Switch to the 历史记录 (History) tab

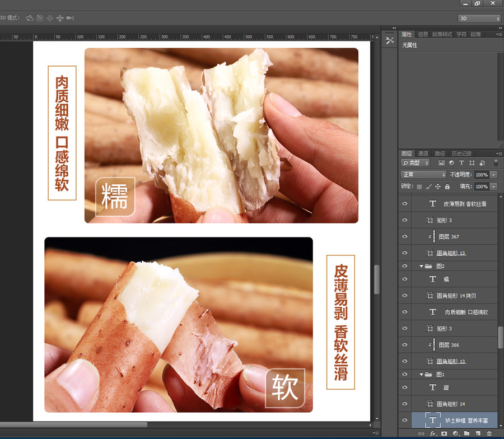coord(461,153)
